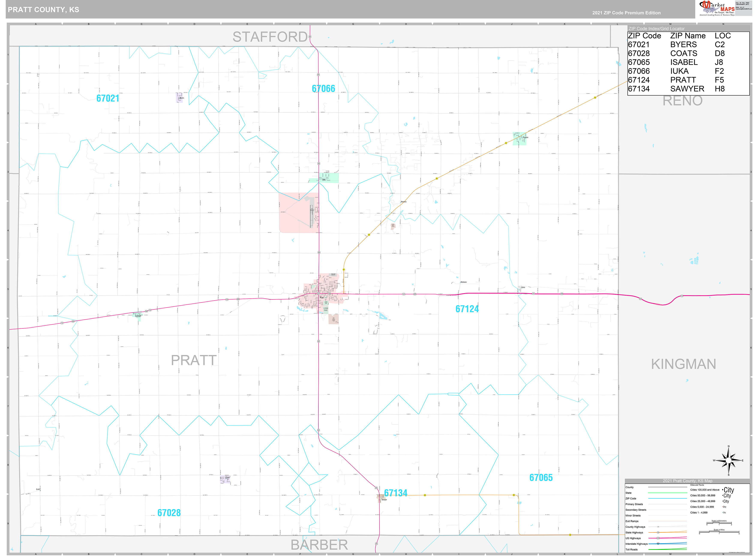Click 67021 in the index table

tap(639, 45)
